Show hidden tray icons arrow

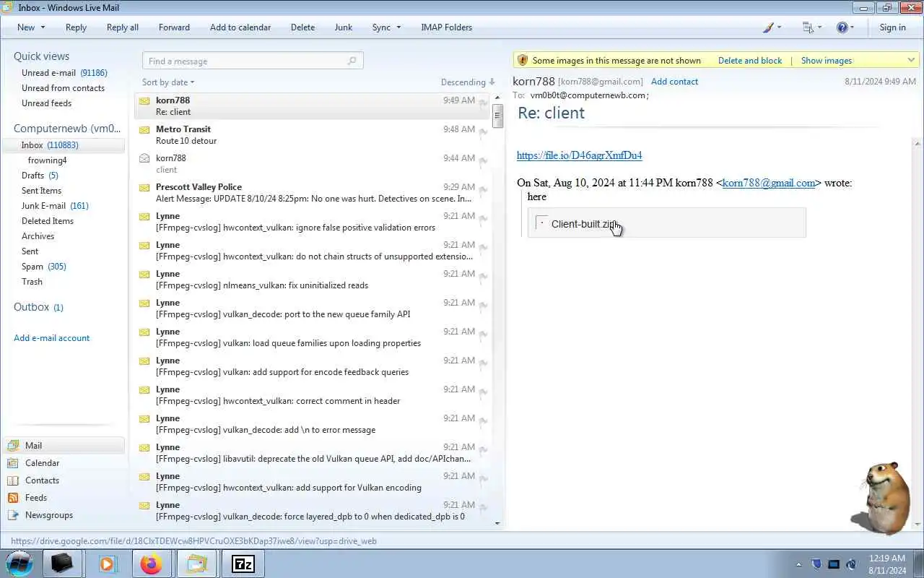click(x=798, y=564)
